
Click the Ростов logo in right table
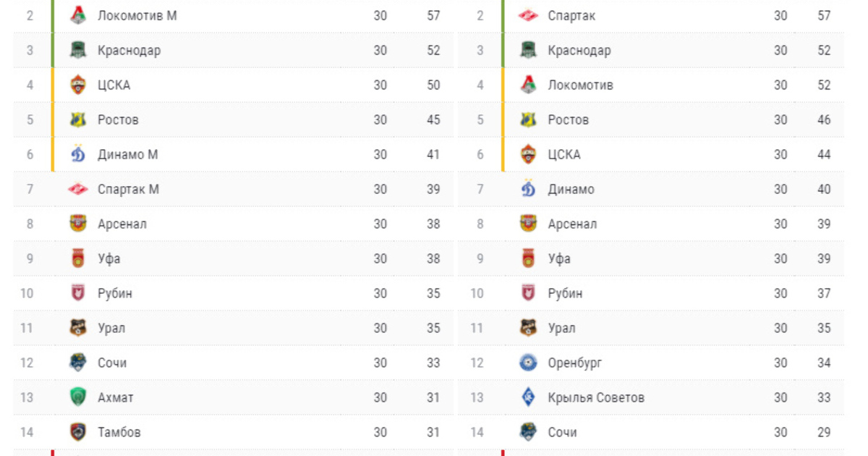[529, 119]
